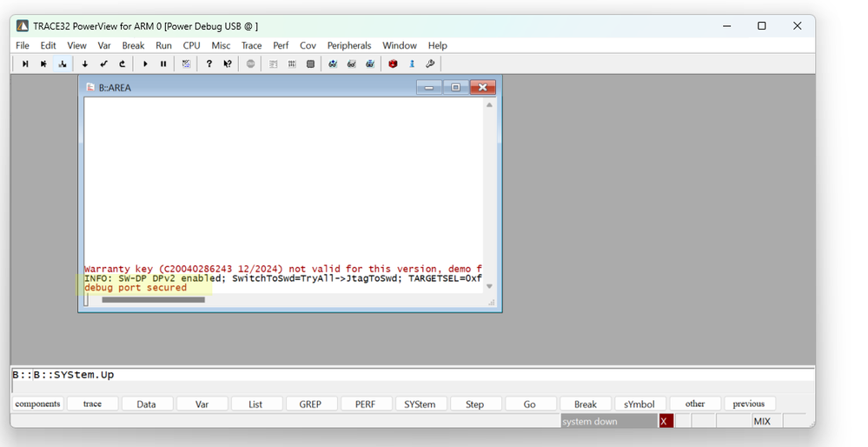Screen dimensions: 868x447
Task: Click the debug Mode toolbar icon
Action: (x=187, y=64)
